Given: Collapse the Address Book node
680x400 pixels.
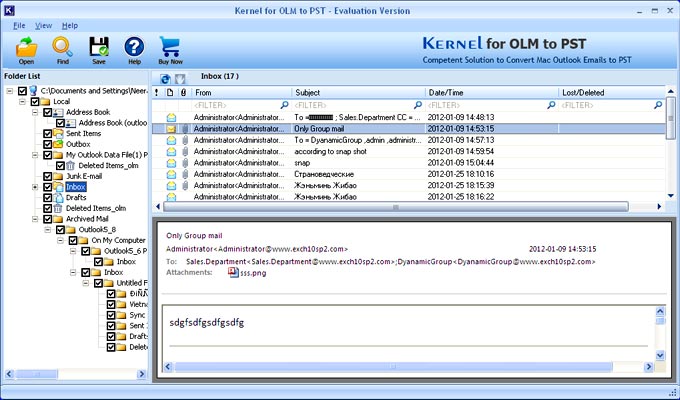Looking at the screenshot, I should tap(35, 112).
